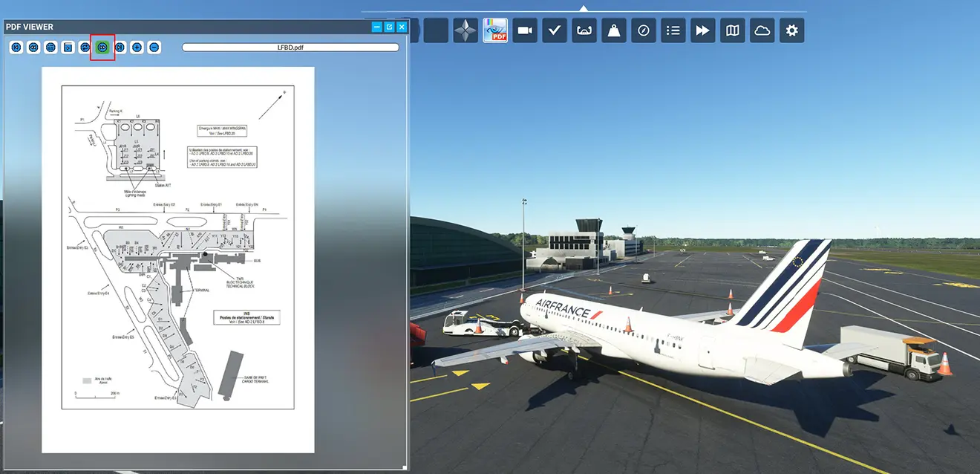Click the document page icon in PDF Viewer

pyautogui.click(x=68, y=48)
